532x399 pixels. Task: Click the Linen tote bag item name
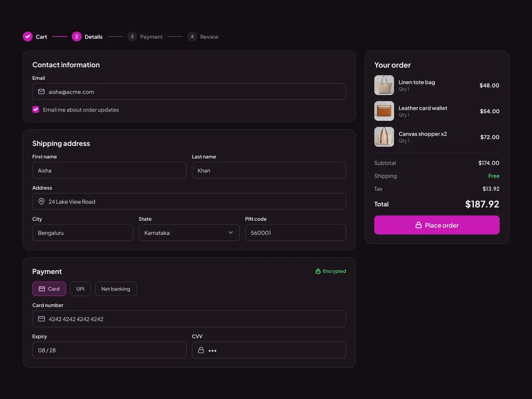click(x=417, y=82)
